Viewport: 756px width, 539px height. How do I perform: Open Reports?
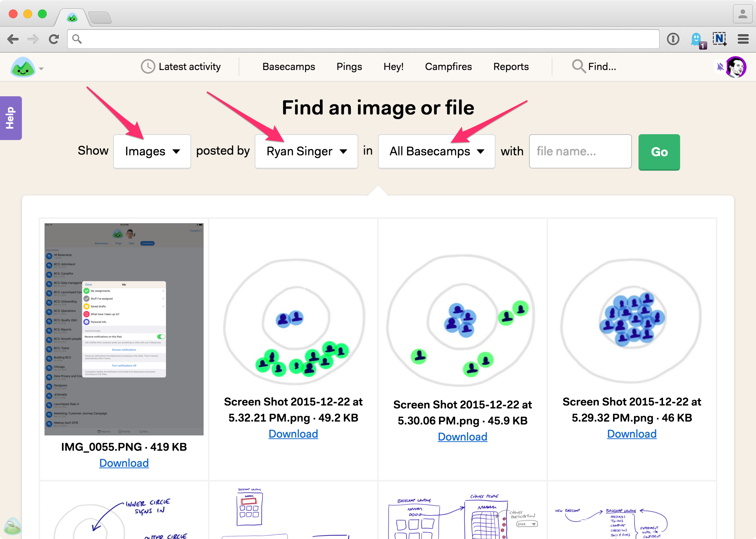[511, 67]
